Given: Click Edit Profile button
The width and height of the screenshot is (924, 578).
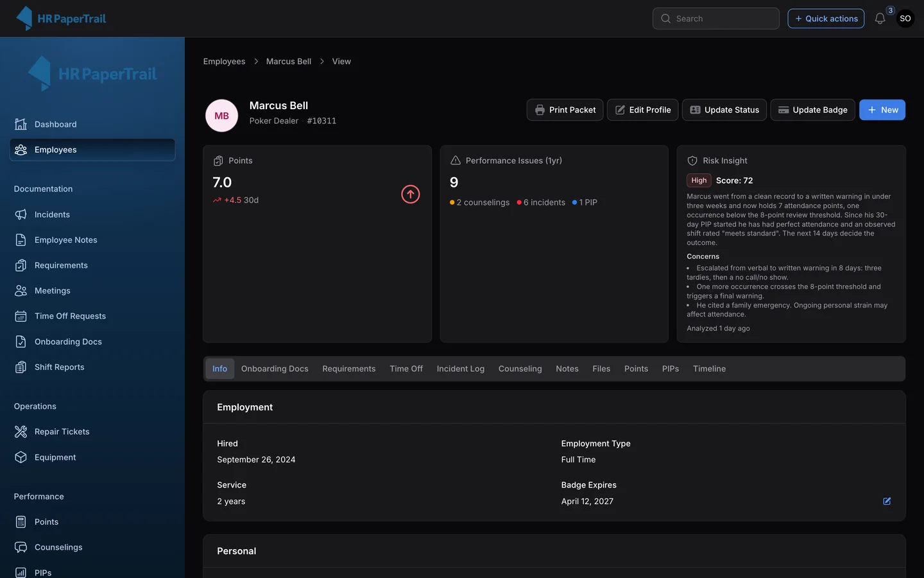Looking at the screenshot, I should (x=642, y=110).
